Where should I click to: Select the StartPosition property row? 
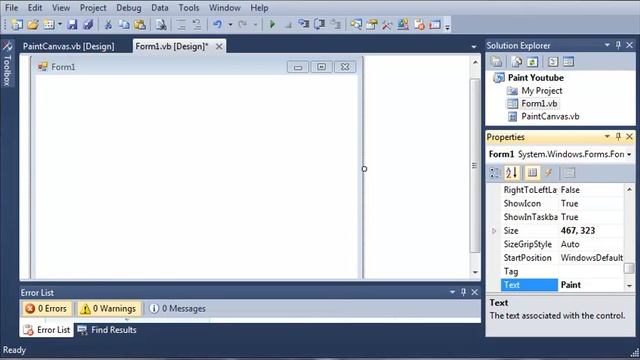562,258
